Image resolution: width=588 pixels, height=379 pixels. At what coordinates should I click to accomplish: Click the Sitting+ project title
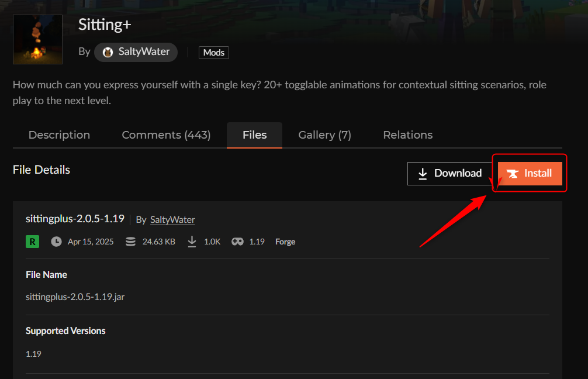105,24
